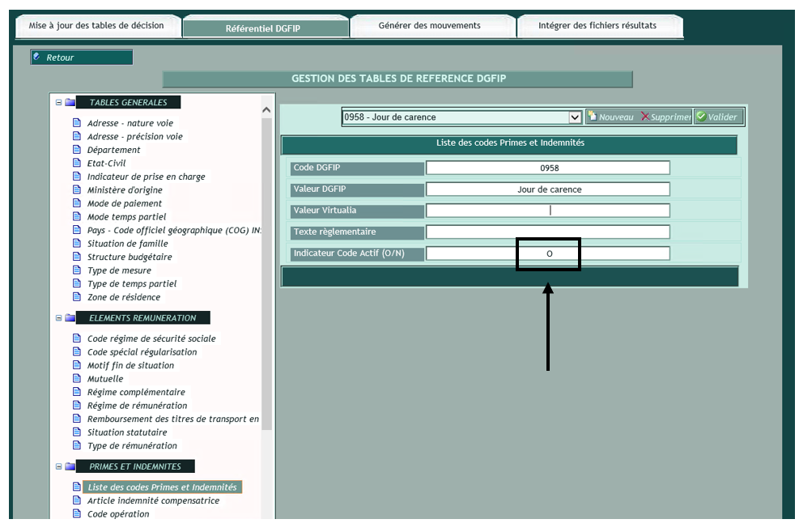Collapse the PRIMES ET INDEMNITES section

(x=58, y=466)
